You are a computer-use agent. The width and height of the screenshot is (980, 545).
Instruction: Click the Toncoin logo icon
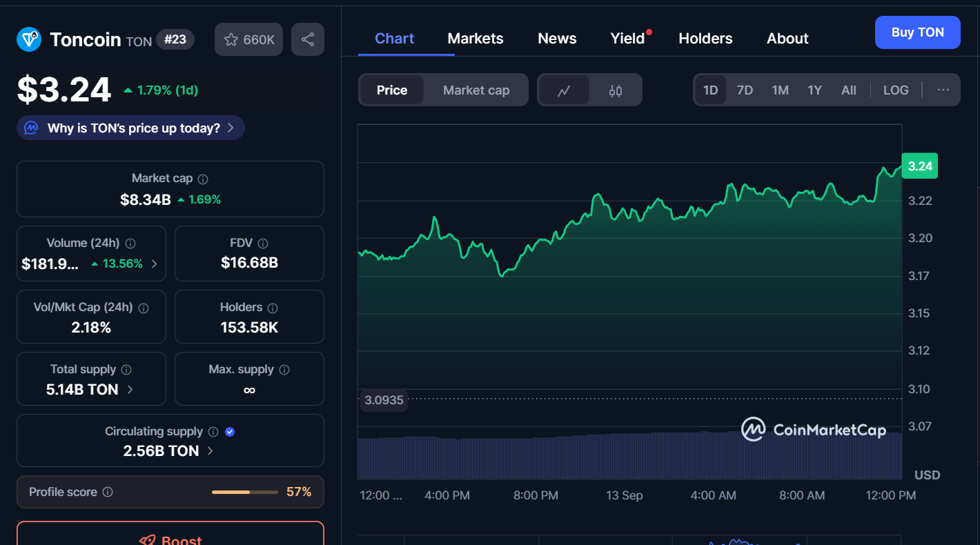tap(29, 39)
